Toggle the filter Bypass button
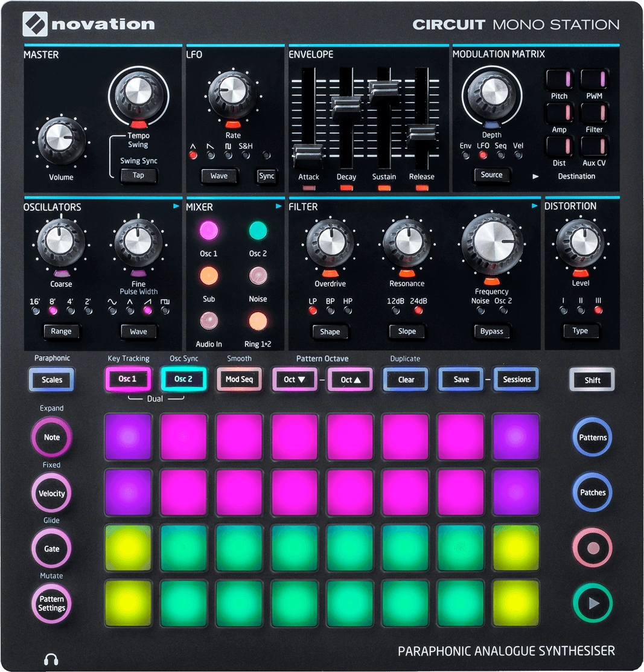This screenshot has width=644, height=672. [491, 331]
